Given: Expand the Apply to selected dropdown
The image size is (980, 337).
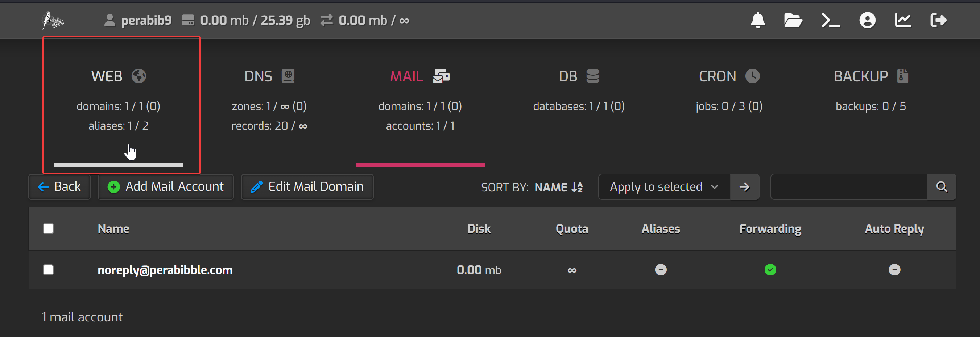Looking at the screenshot, I should (664, 187).
